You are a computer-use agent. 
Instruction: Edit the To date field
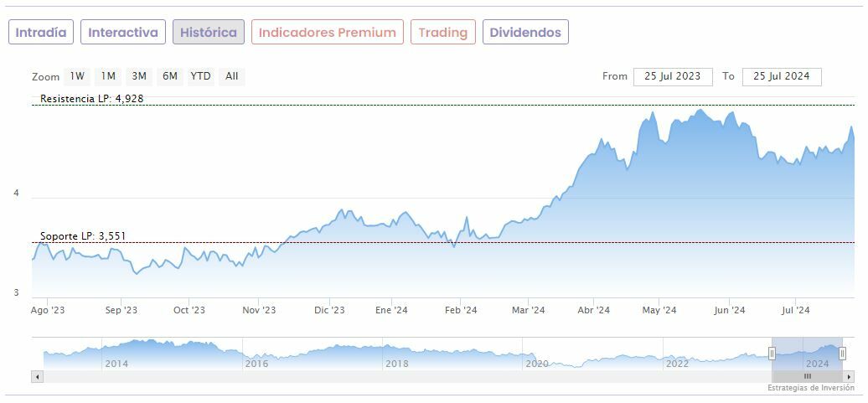coord(781,76)
